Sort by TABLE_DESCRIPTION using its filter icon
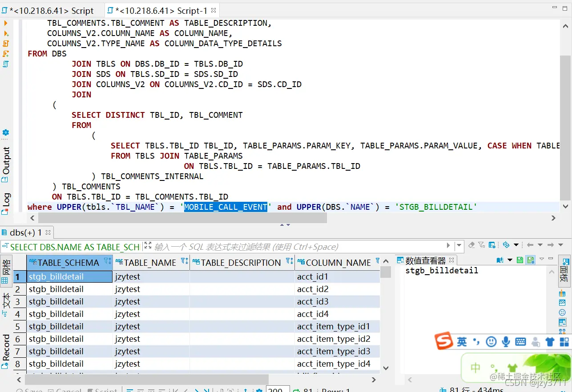Viewport: 572px width, 392px height. [289, 261]
